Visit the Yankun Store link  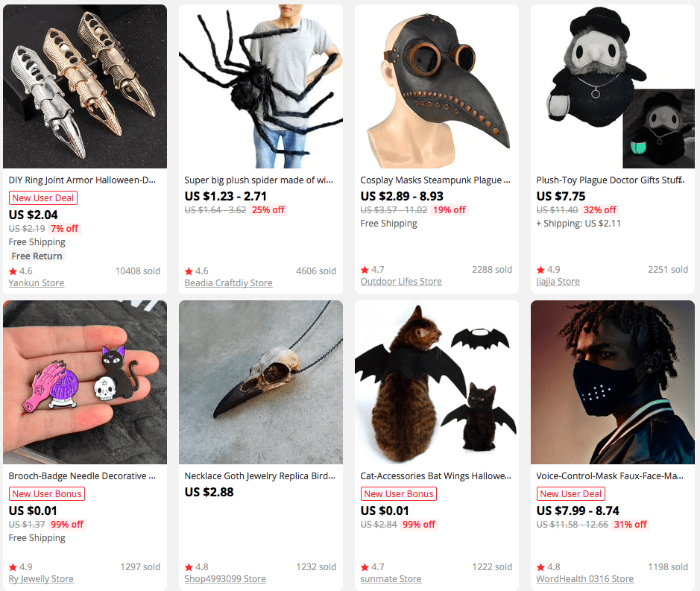coord(37,283)
